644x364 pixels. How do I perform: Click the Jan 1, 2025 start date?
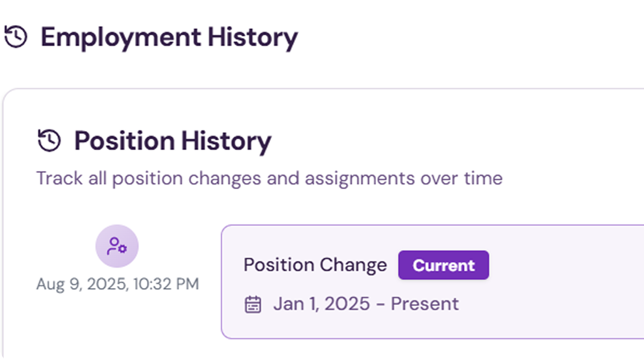point(321,304)
